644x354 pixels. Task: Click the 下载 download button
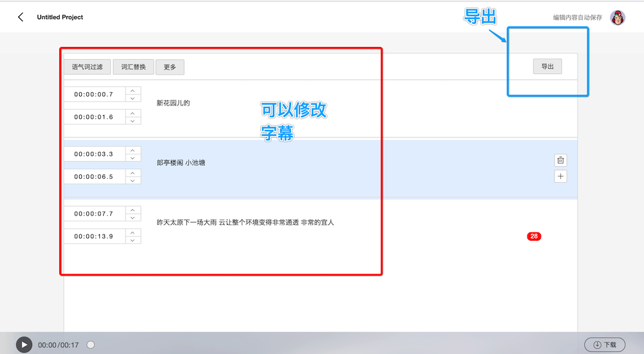605,345
